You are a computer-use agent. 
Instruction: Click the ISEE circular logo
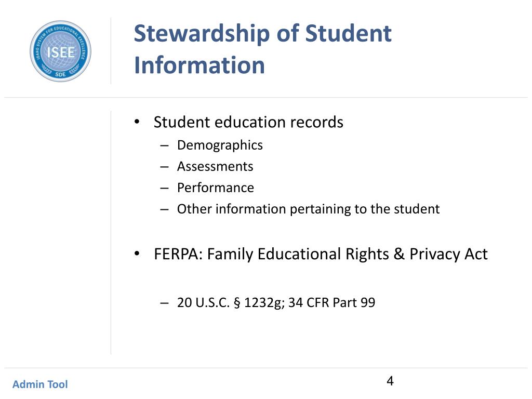[60, 51]
